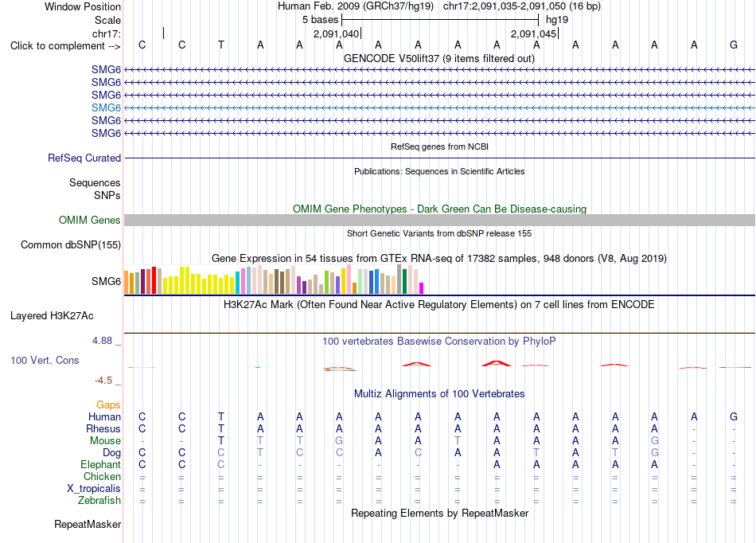
Task: Click the SMG6 label beside the GTEx bar chart
Action: 106,281
